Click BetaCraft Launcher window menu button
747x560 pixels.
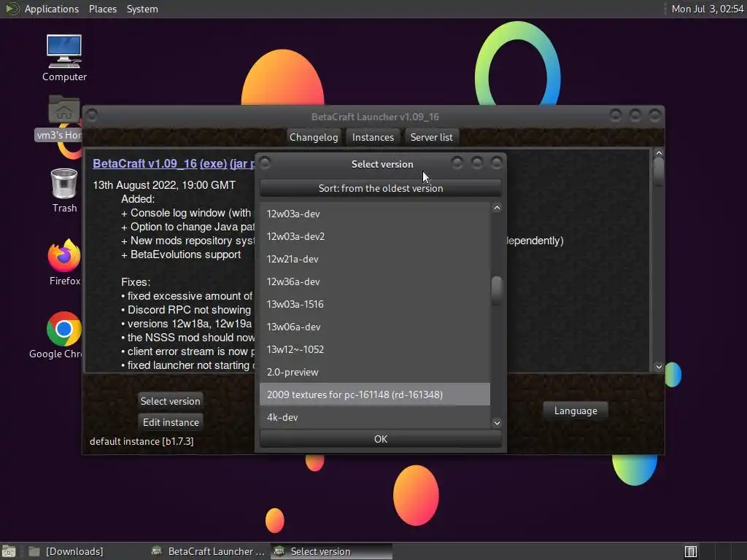pyautogui.click(x=92, y=115)
